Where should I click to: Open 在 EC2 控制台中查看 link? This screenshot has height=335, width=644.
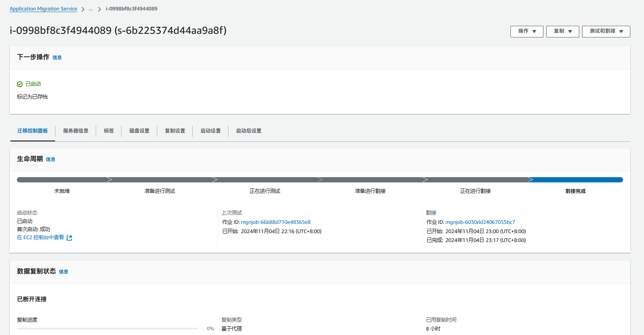click(40, 238)
